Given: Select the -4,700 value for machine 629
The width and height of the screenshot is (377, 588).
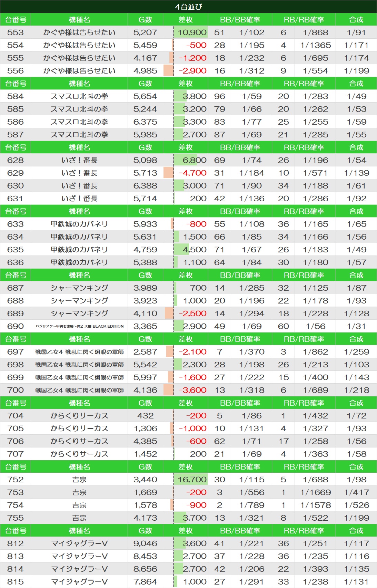Looking at the screenshot, I should tap(192, 173).
